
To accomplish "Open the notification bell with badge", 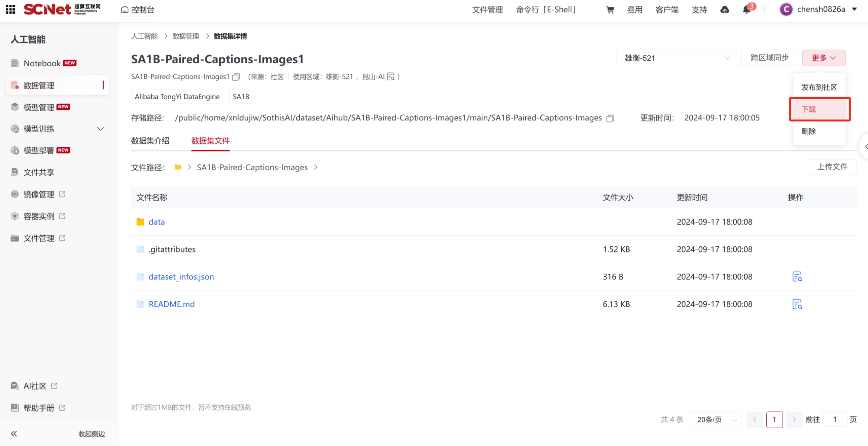I will [x=747, y=10].
